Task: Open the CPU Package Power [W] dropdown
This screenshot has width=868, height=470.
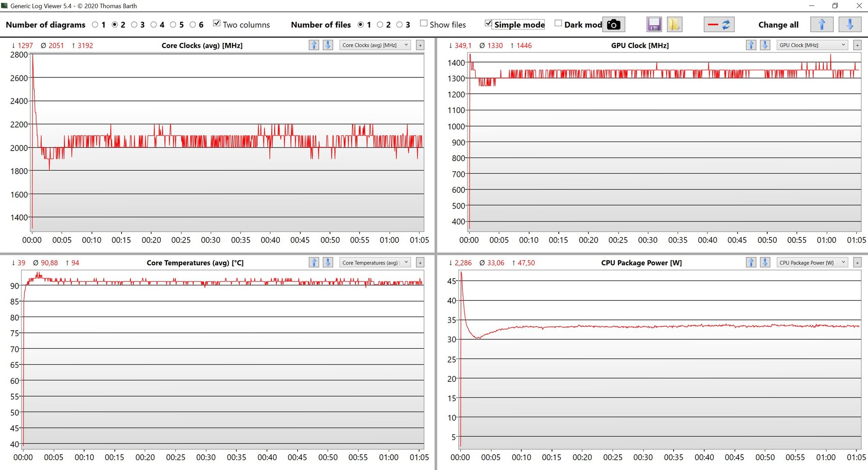Action: pos(812,263)
